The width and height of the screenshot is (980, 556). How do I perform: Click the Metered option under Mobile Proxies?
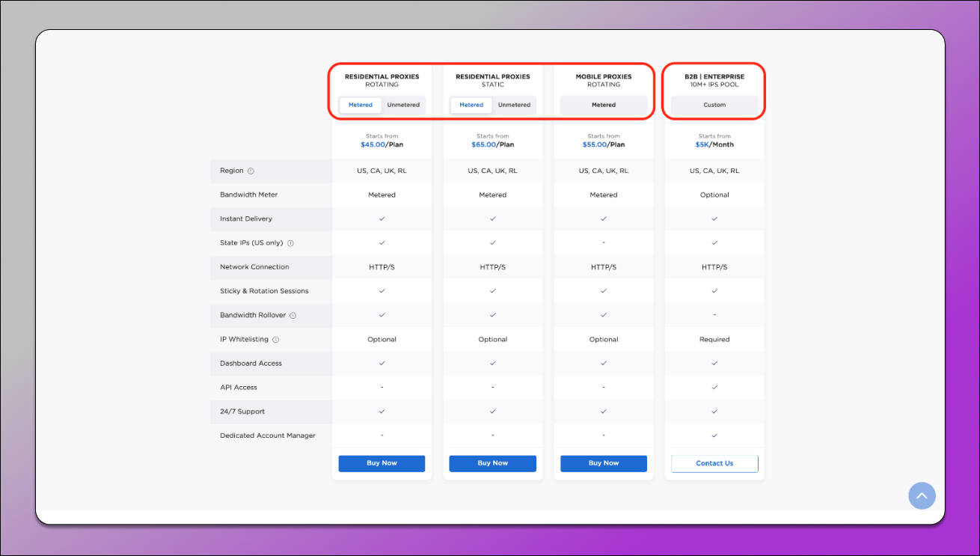click(604, 105)
